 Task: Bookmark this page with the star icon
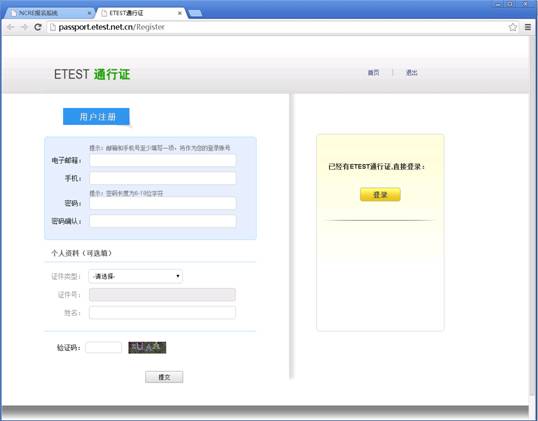click(513, 27)
